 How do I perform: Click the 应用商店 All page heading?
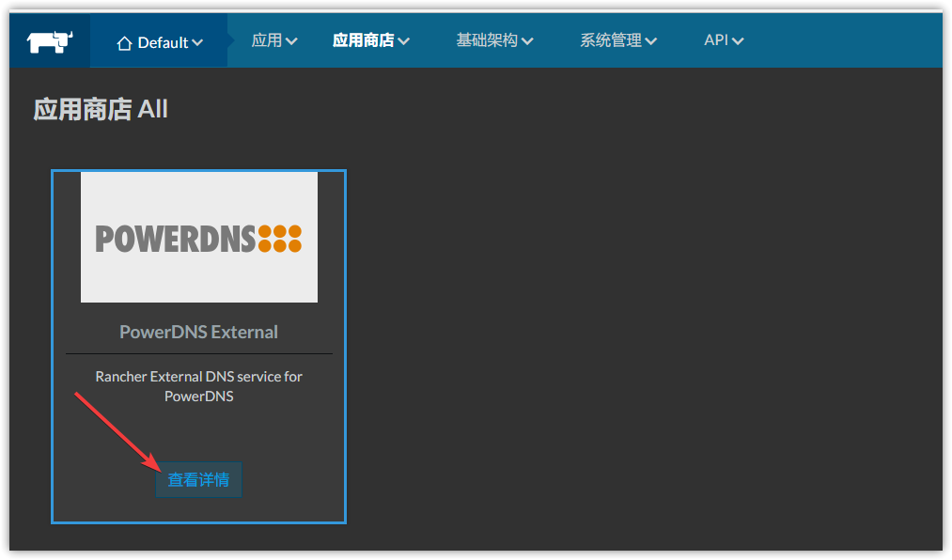pos(101,109)
